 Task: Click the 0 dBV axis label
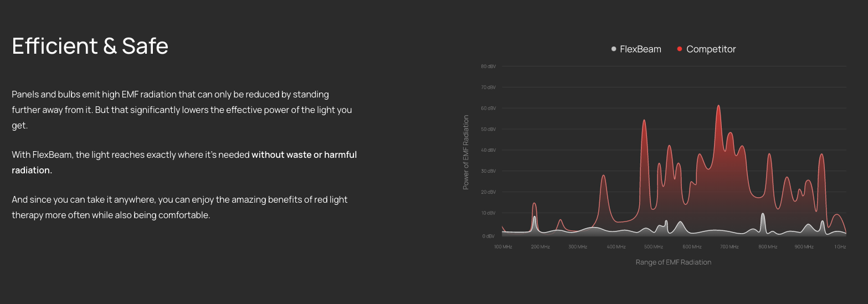[x=489, y=236]
